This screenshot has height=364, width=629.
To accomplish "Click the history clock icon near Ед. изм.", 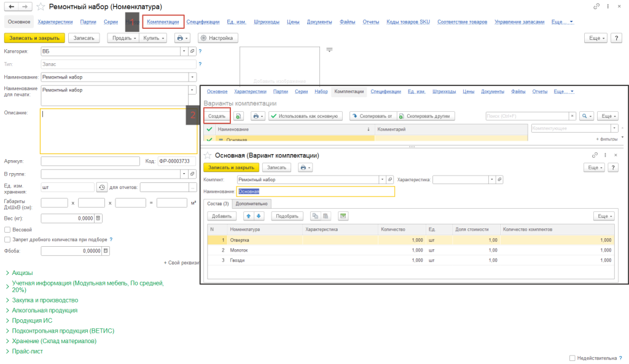I will pos(102,187).
